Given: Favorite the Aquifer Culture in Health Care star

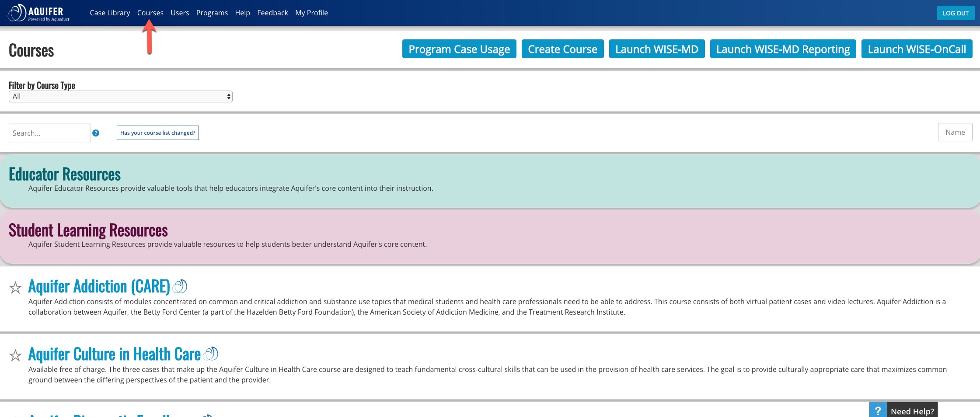Looking at the screenshot, I should pyautogui.click(x=15, y=355).
